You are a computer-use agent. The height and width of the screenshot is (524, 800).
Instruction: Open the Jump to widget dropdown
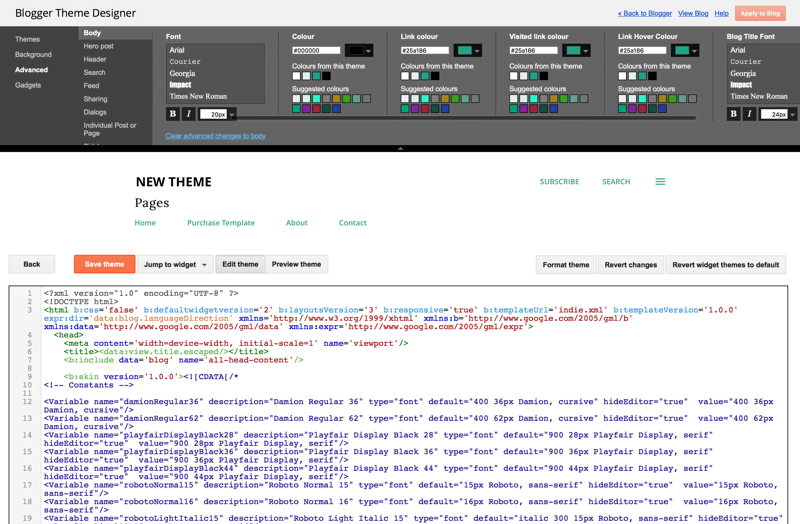coord(175,264)
